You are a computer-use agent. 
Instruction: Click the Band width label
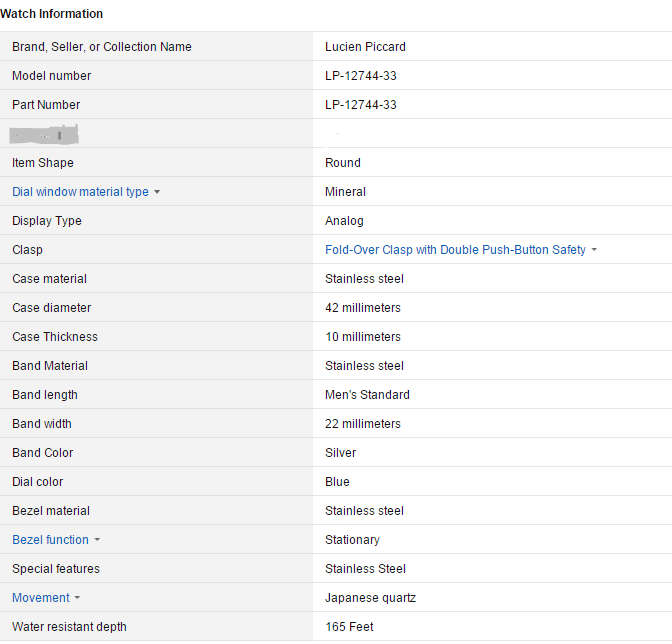coord(42,424)
